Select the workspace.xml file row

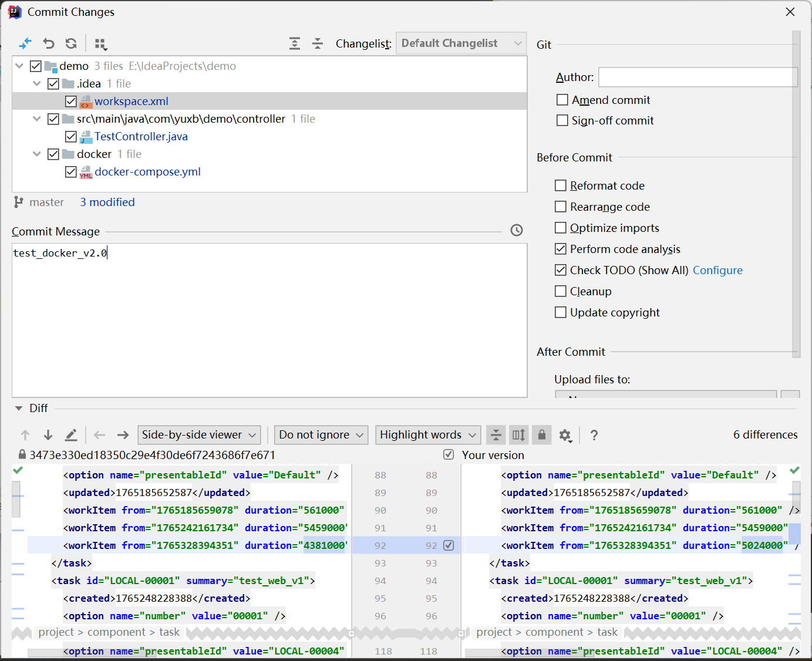point(269,102)
